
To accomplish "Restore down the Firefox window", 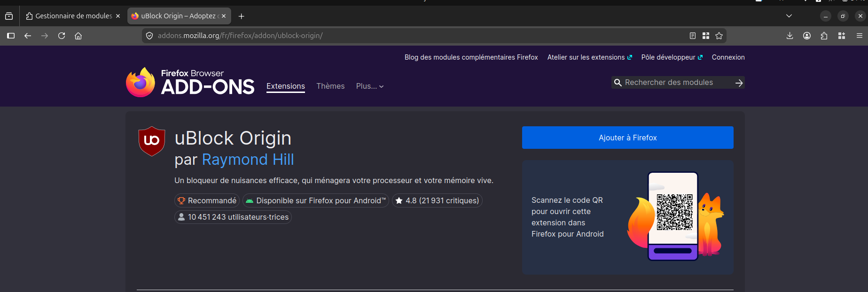I will pos(843,16).
